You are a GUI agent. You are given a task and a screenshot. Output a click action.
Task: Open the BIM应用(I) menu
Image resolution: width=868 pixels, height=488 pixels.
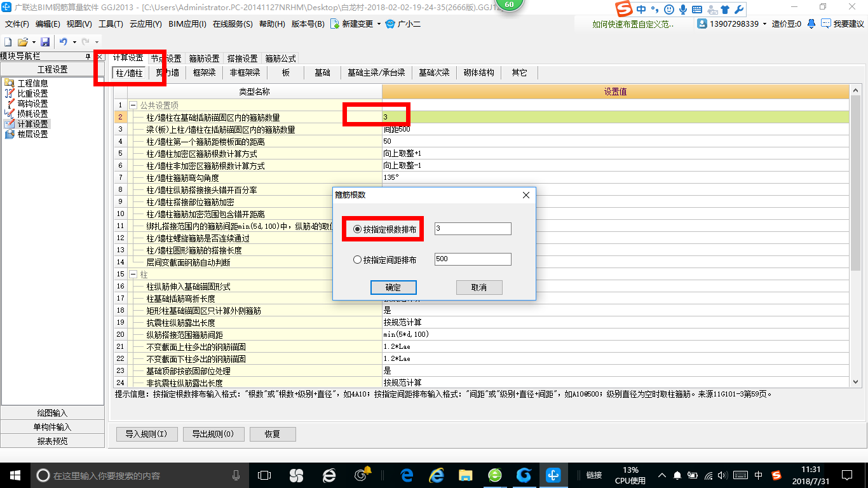pos(187,24)
